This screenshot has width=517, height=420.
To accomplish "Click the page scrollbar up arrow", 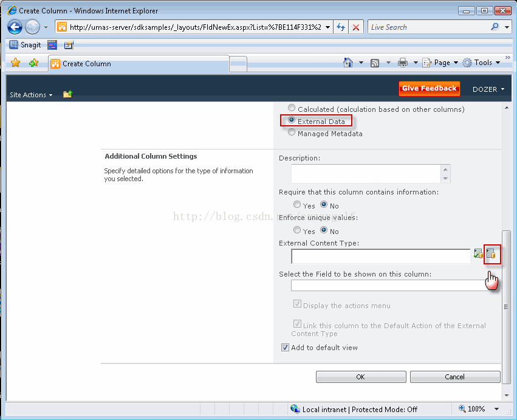I will tap(507, 108).
